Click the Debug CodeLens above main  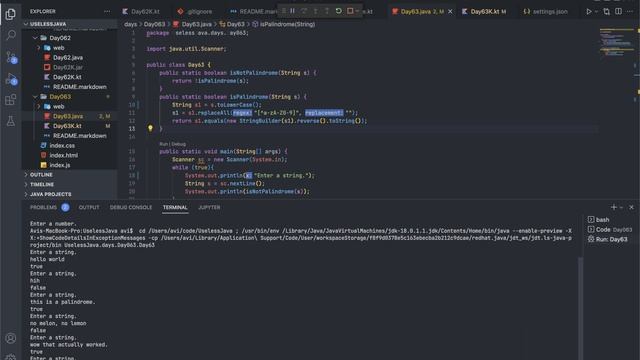pyautogui.click(x=178, y=144)
